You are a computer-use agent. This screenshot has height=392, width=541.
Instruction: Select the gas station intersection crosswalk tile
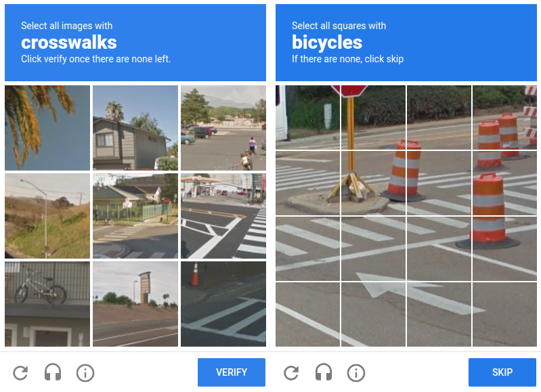223,216
